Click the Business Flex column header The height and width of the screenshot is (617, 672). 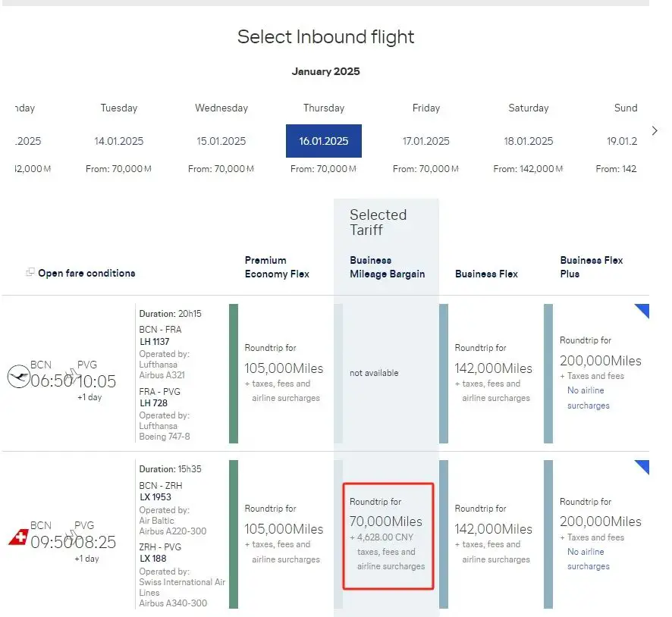[x=486, y=274]
